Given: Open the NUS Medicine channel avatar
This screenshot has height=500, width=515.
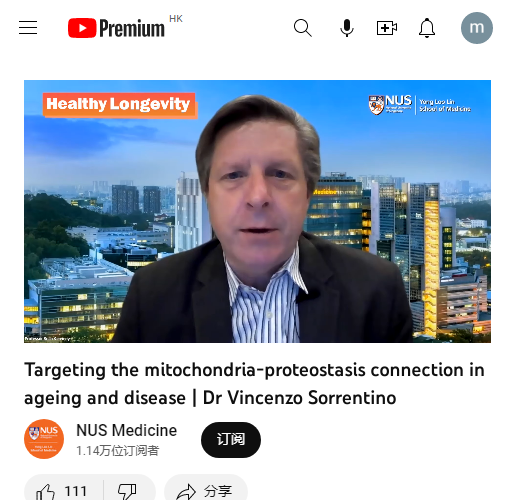Looking at the screenshot, I should click(44, 439).
